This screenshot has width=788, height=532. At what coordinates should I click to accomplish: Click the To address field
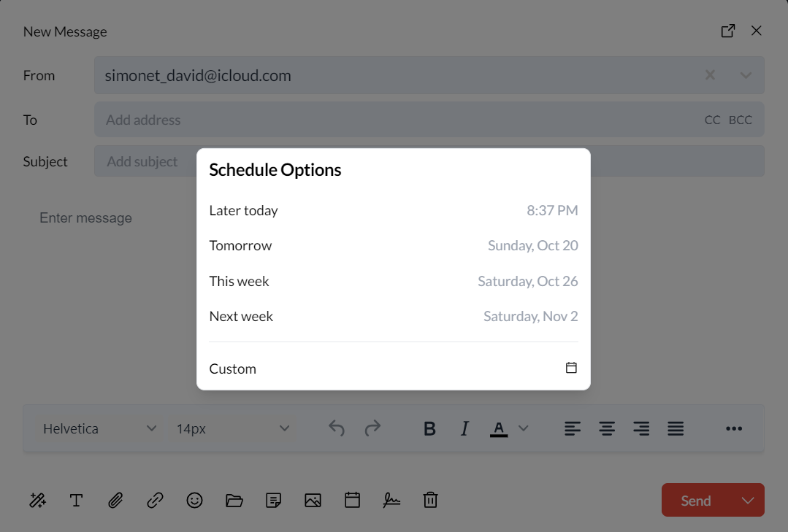tap(394, 120)
